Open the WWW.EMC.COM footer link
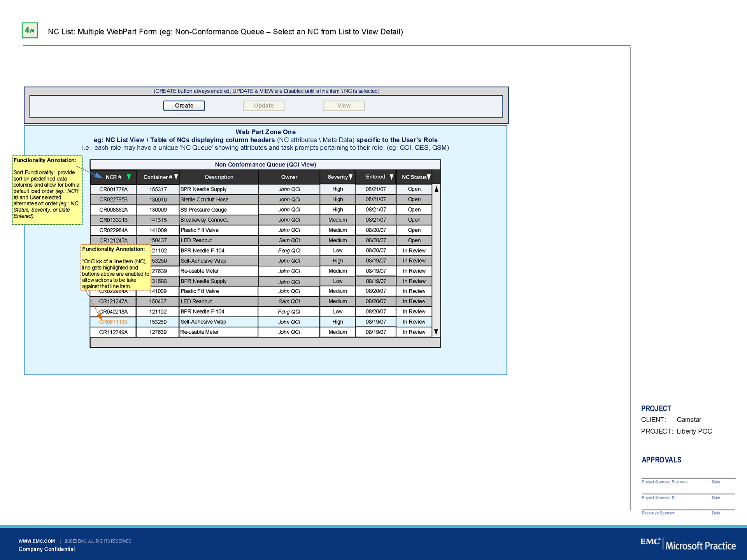 click(37, 541)
